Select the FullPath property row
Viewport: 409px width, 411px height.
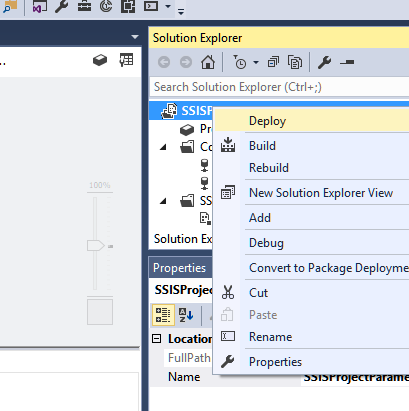tap(189, 358)
